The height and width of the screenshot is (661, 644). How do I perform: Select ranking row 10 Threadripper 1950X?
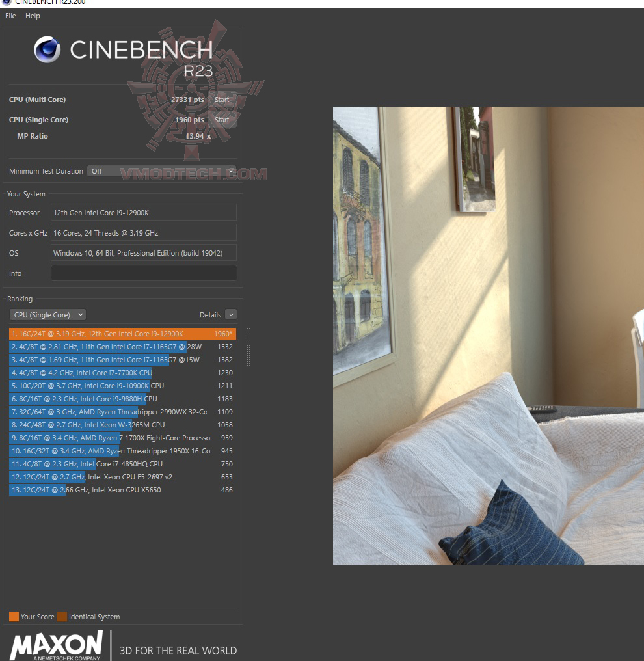click(x=122, y=451)
